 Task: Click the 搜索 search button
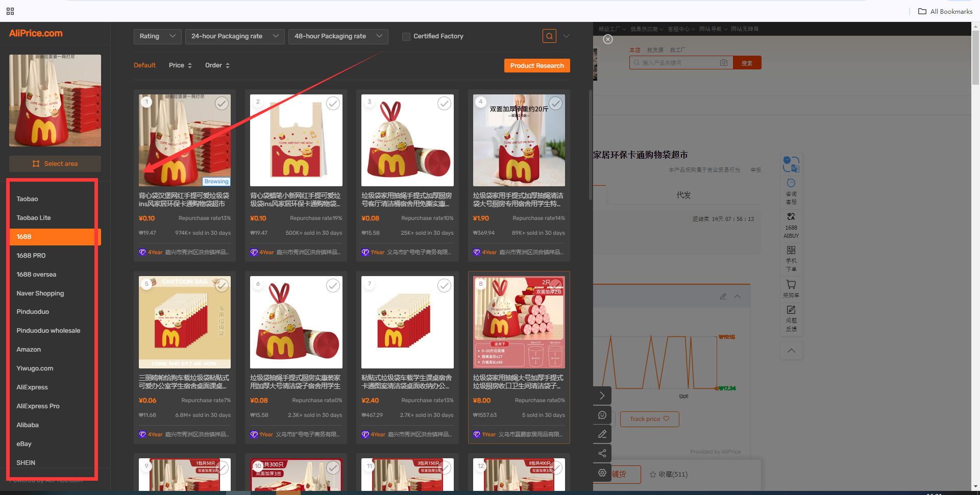click(747, 63)
